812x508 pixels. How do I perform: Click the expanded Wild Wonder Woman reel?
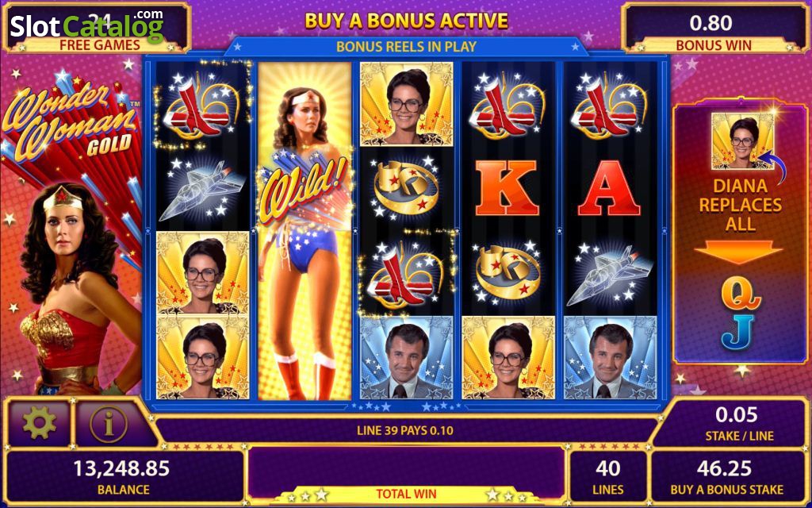pos(304,231)
